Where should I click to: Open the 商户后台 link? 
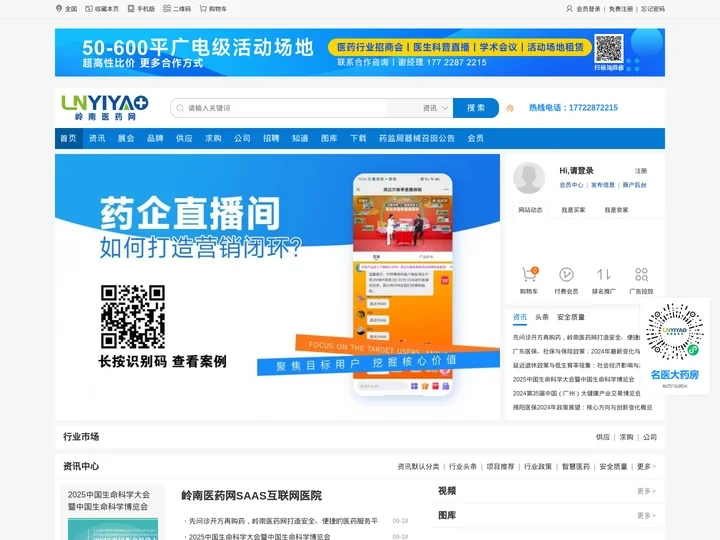tap(634, 185)
